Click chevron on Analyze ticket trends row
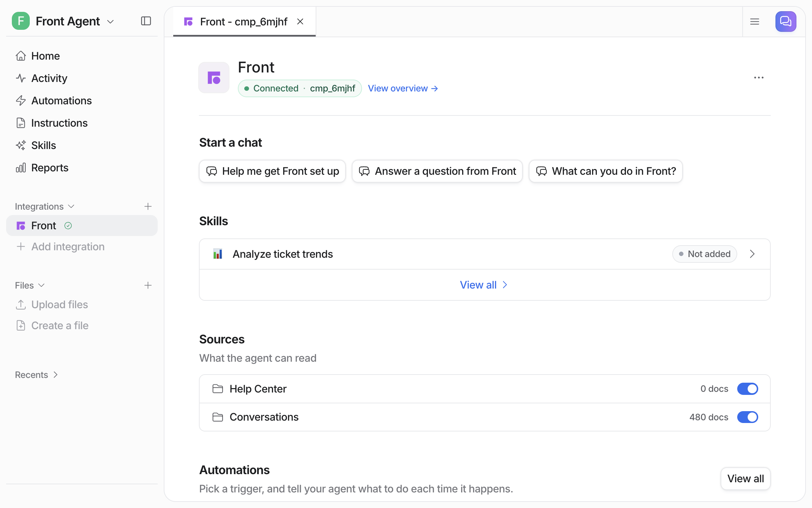The height and width of the screenshot is (508, 812). (752, 254)
